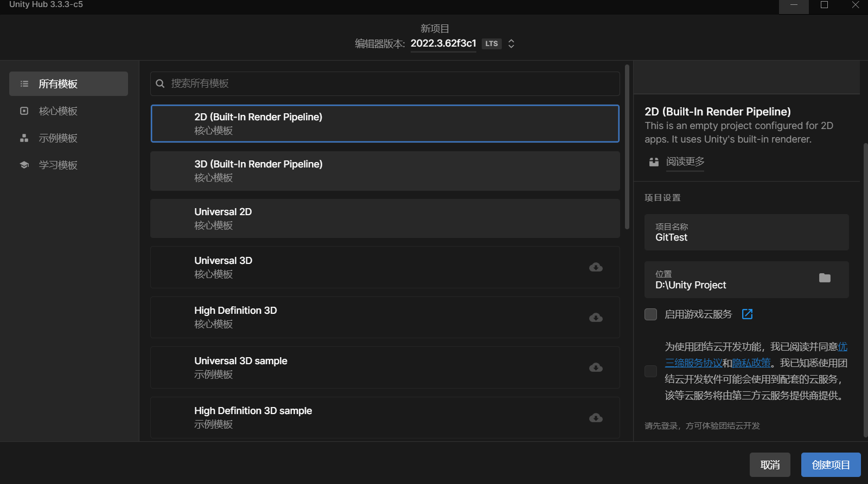Click the 项目设置 heading text

[662, 198]
